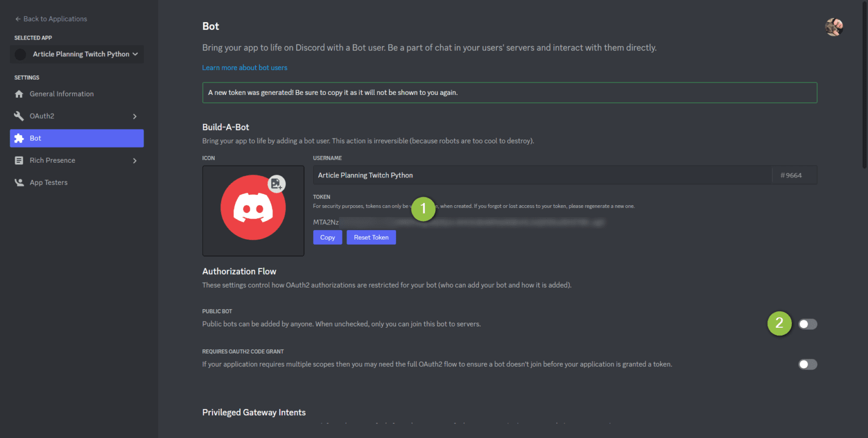
Task: Enable Requires OAuth2 Code Grant switch
Action: coord(808,365)
